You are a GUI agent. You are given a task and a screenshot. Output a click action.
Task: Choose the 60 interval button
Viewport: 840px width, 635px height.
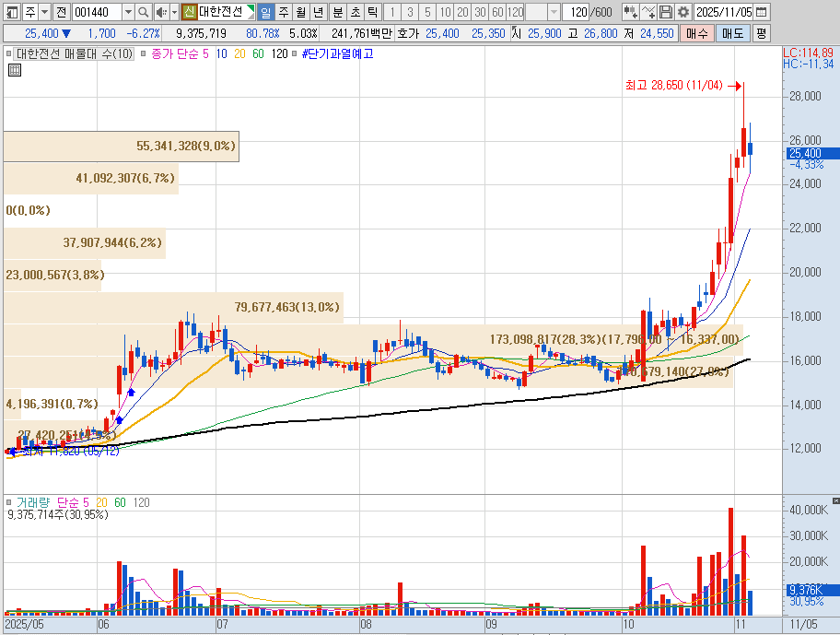click(497, 12)
